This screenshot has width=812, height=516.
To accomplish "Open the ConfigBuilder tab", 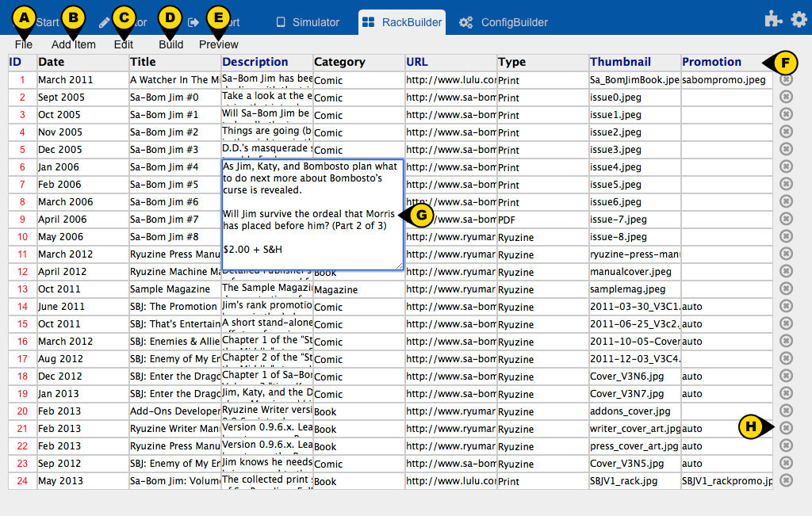I will [504, 22].
